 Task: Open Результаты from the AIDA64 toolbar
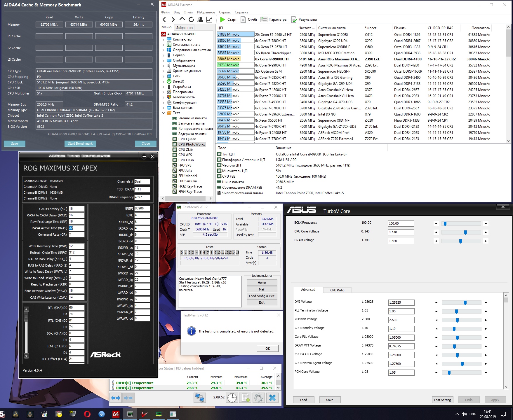(x=304, y=20)
